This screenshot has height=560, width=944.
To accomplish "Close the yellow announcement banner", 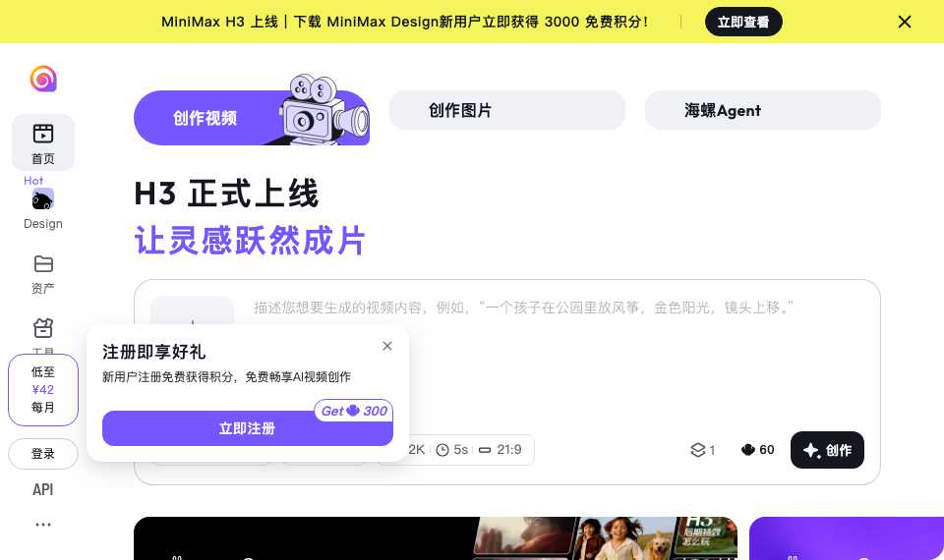I will 905,22.
